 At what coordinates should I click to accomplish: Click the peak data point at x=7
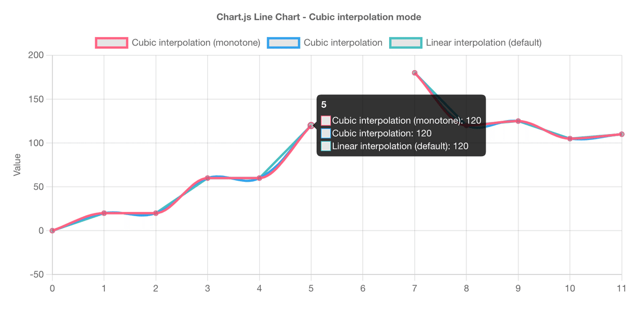(x=415, y=73)
